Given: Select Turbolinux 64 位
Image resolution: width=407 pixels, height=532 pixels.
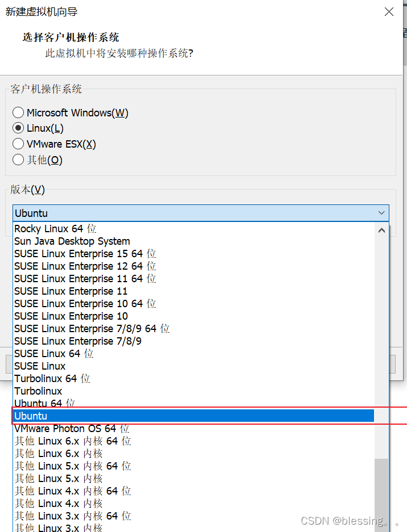Looking at the screenshot, I should click(x=194, y=379).
